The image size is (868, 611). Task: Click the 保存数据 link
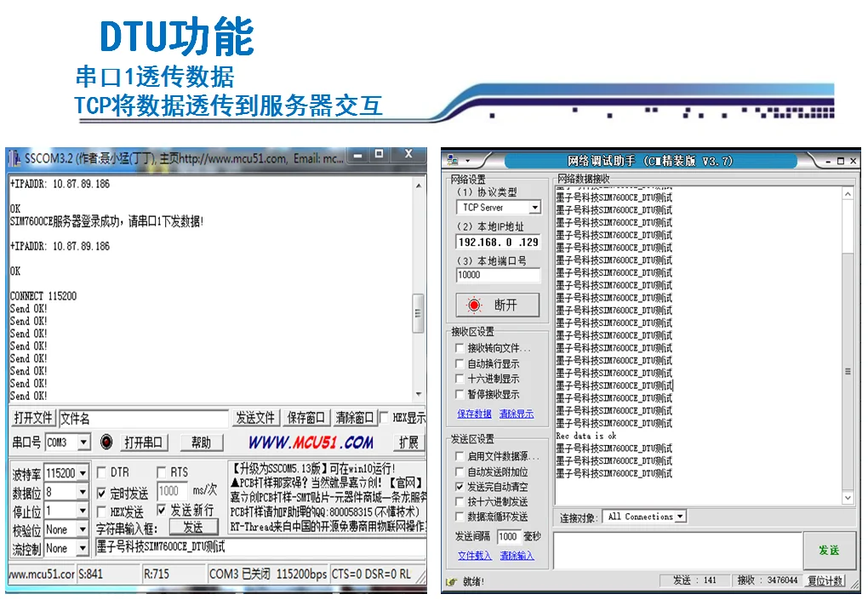point(474,414)
